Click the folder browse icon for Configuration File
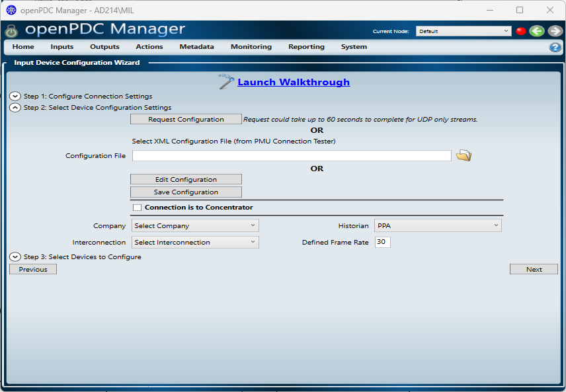The height and width of the screenshot is (392, 566). tap(464, 156)
